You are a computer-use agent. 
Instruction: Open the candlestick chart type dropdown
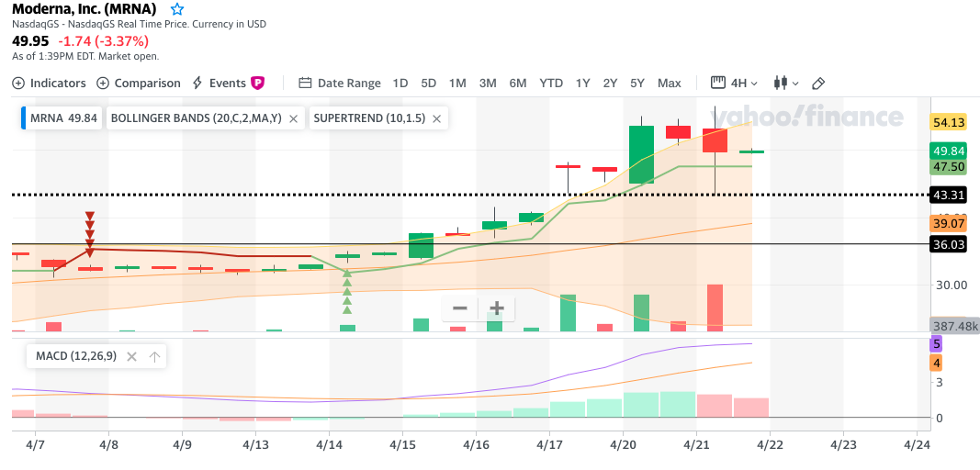[x=786, y=83]
